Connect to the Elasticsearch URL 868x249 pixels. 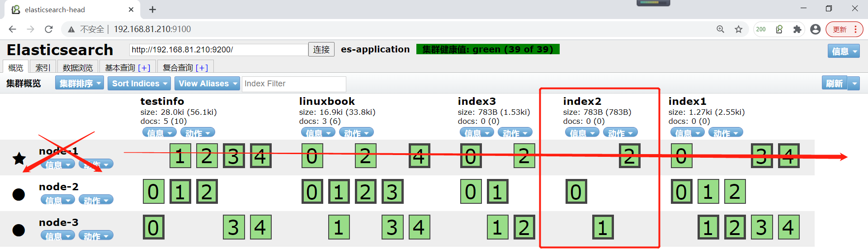[321, 49]
